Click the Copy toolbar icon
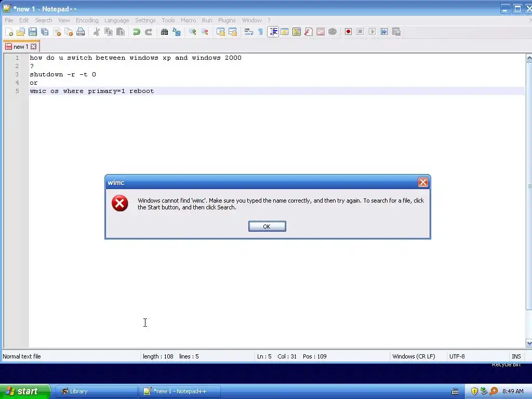This screenshot has width=532, height=399. pos(109,32)
